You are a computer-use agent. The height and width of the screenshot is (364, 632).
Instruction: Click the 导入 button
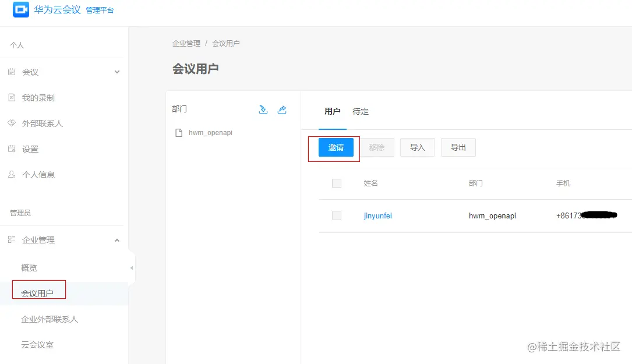pyautogui.click(x=417, y=147)
